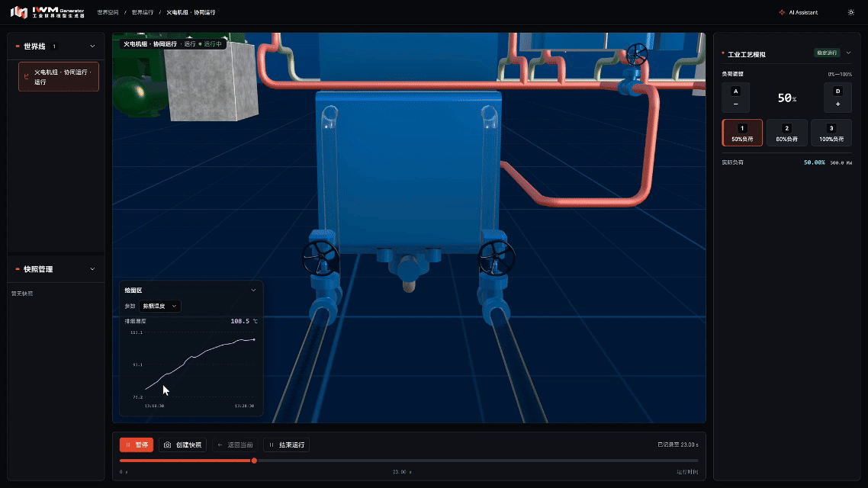Click the 108.5 ℃ temperature reading
Viewport: 868px width, 488px height.
pyautogui.click(x=244, y=321)
